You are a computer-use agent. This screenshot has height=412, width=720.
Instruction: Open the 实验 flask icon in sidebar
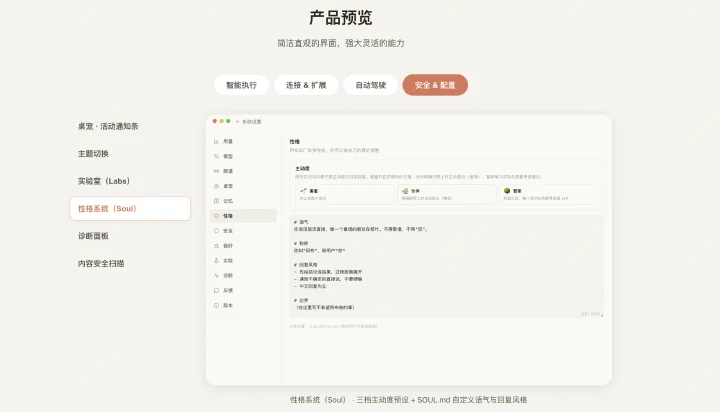[216, 260]
